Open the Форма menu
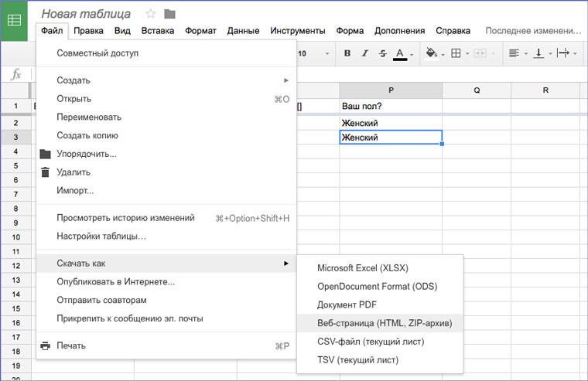The height and width of the screenshot is (381, 588). tap(350, 31)
